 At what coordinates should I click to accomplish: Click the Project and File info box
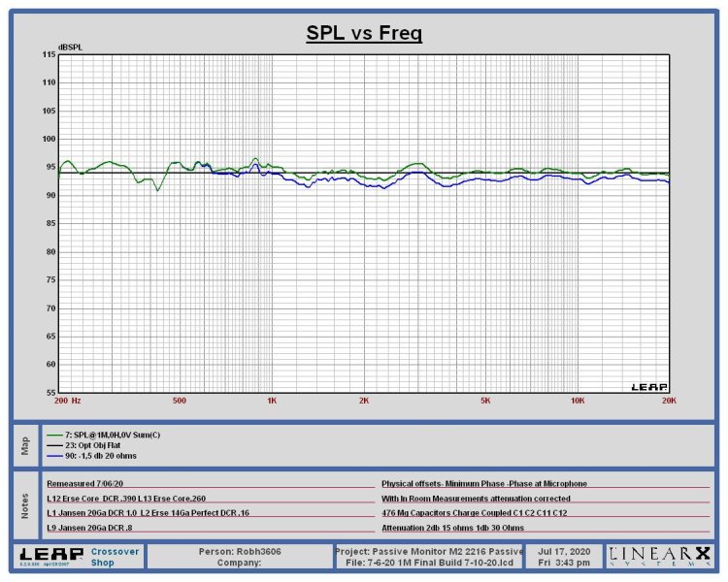pyautogui.click(x=428, y=556)
